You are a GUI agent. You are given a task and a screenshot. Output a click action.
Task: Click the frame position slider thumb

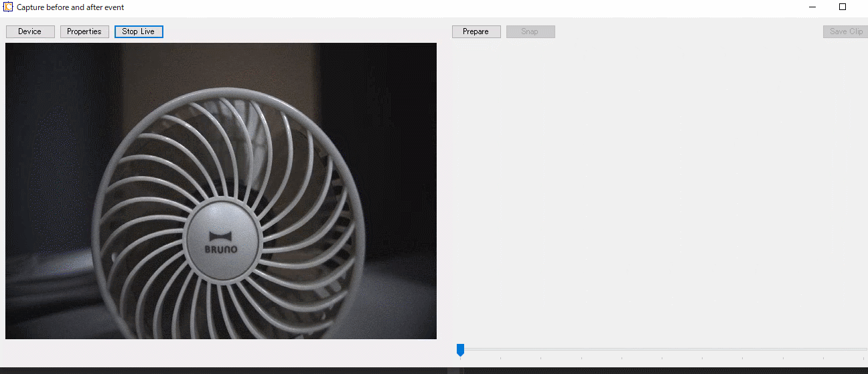pos(460,349)
